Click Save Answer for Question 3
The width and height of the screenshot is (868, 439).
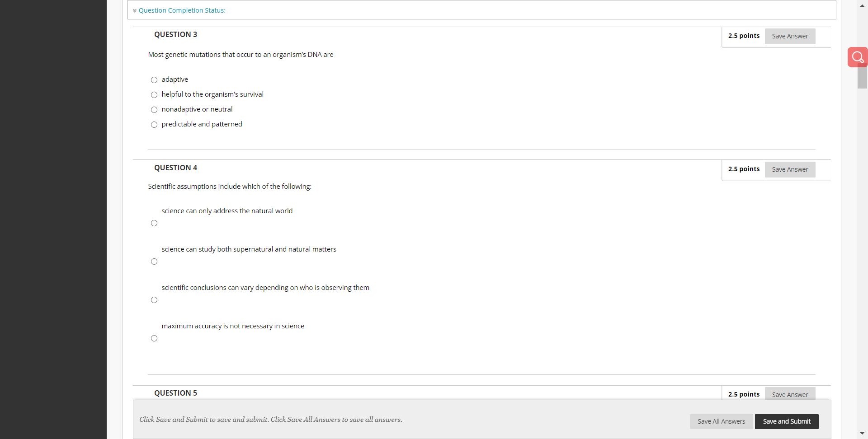[790, 36]
